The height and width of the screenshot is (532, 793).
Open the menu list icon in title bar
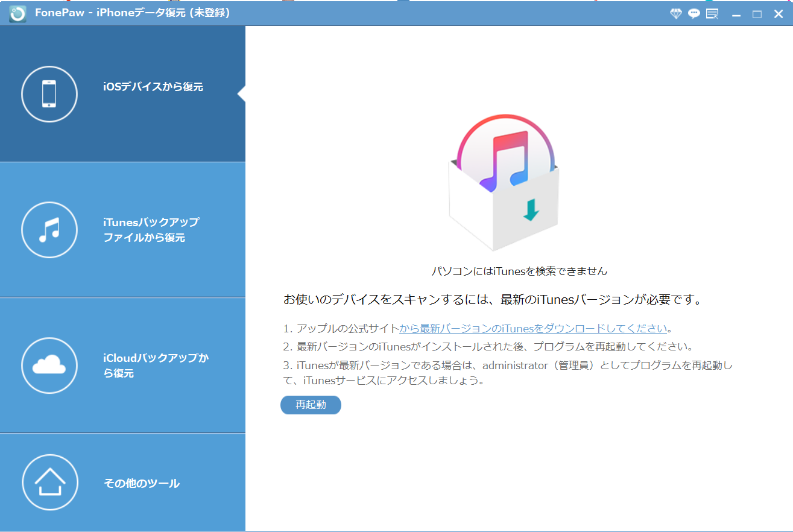pos(712,14)
